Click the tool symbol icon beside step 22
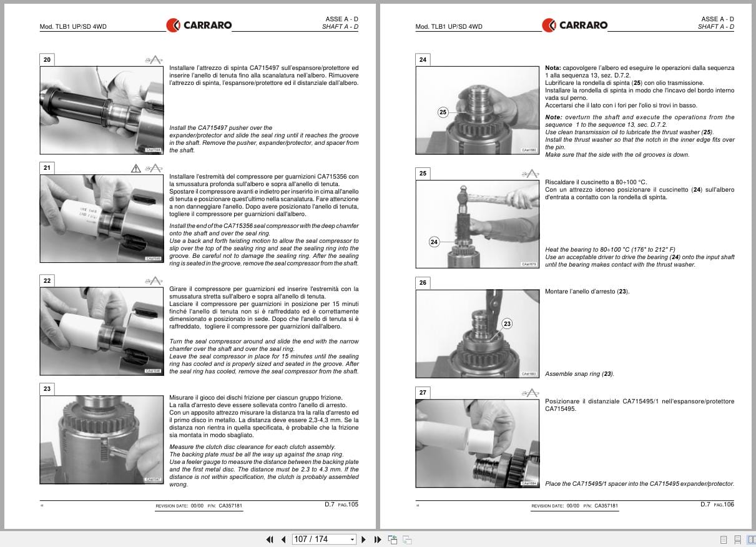 pyautogui.click(x=153, y=281)
